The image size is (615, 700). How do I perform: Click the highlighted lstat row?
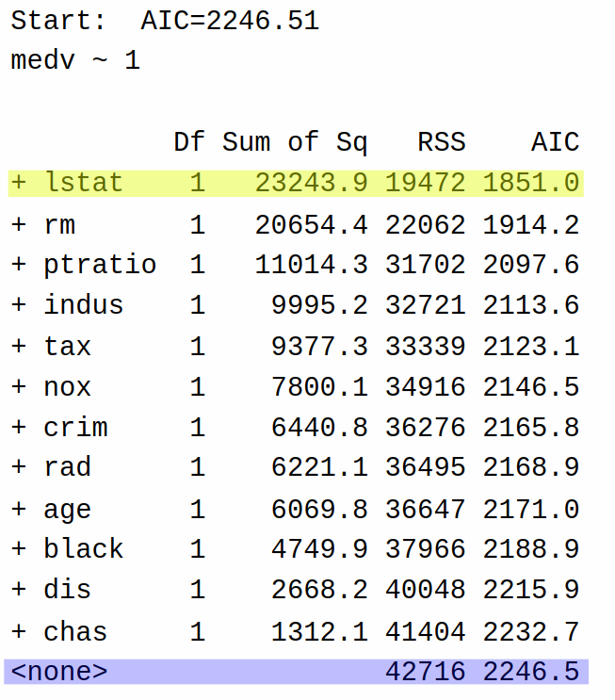tap(296, 183)
